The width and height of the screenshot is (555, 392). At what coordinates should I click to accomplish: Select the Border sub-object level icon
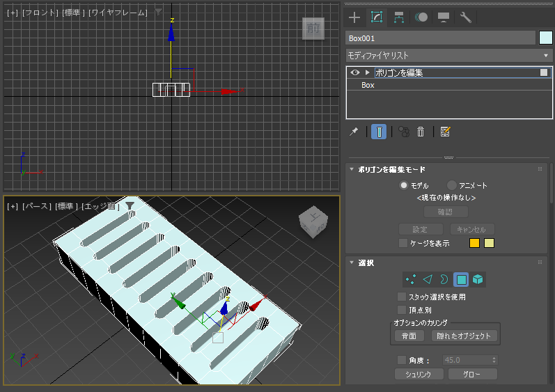[x=444, y=279]
